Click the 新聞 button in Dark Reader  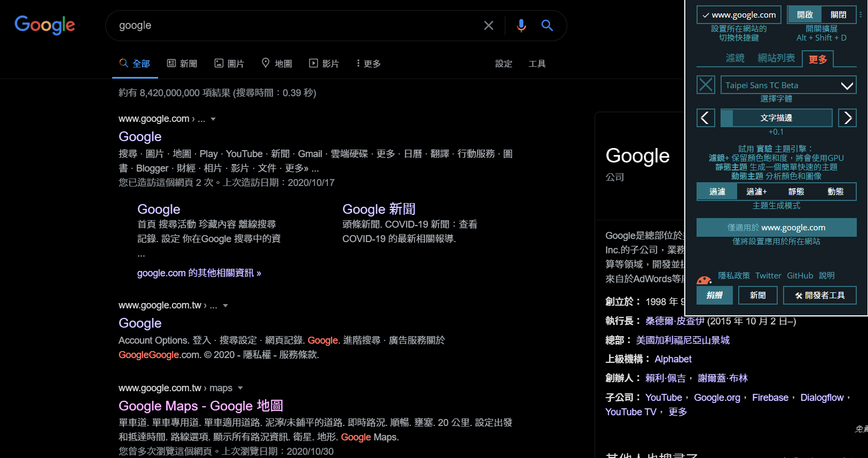click(x=757, y=295)
